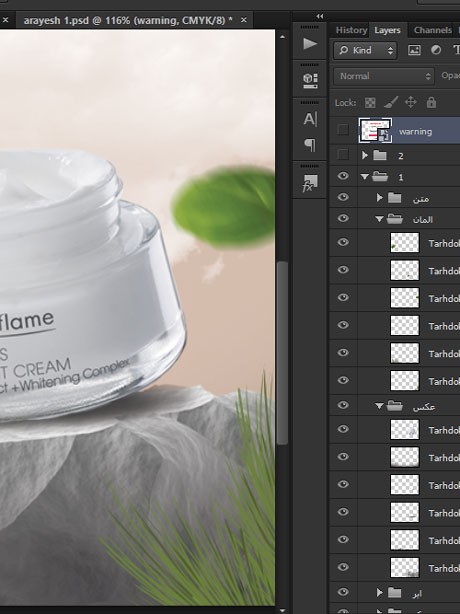460x614 pixels.
Task: Lock layer position move icon
Action: [410, 103]
